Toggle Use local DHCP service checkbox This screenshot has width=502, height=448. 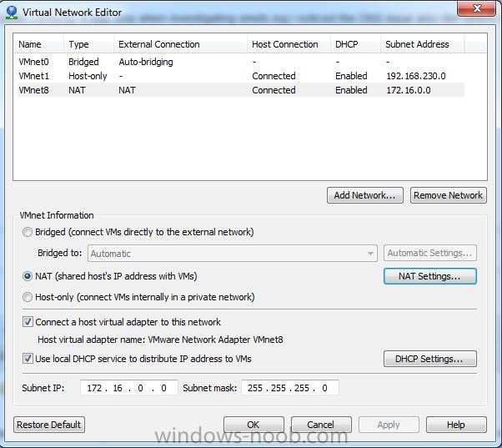pos(28,359)
